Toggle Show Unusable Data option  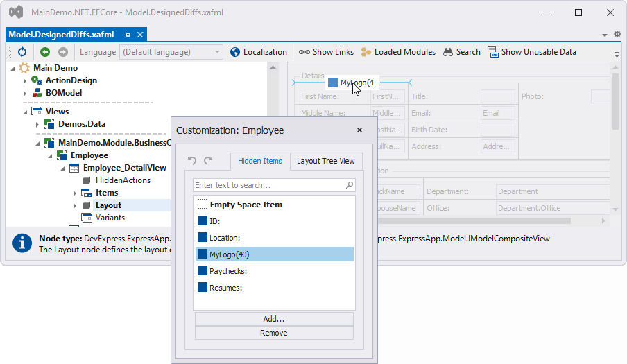pyautogui.click(x=531, y=52)
